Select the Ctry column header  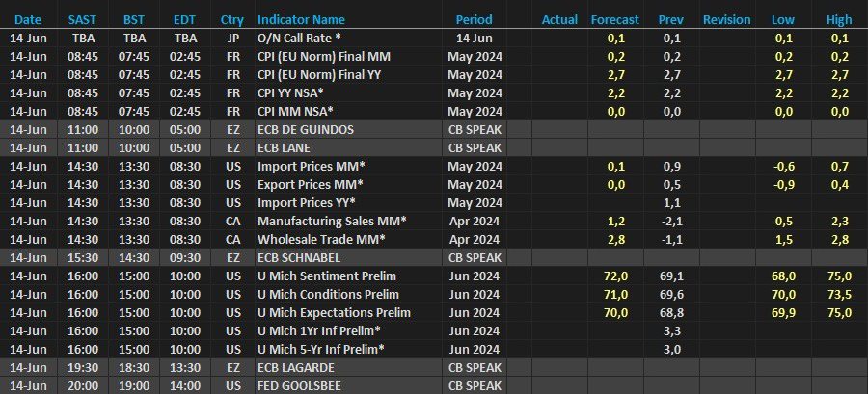(231, 19)
